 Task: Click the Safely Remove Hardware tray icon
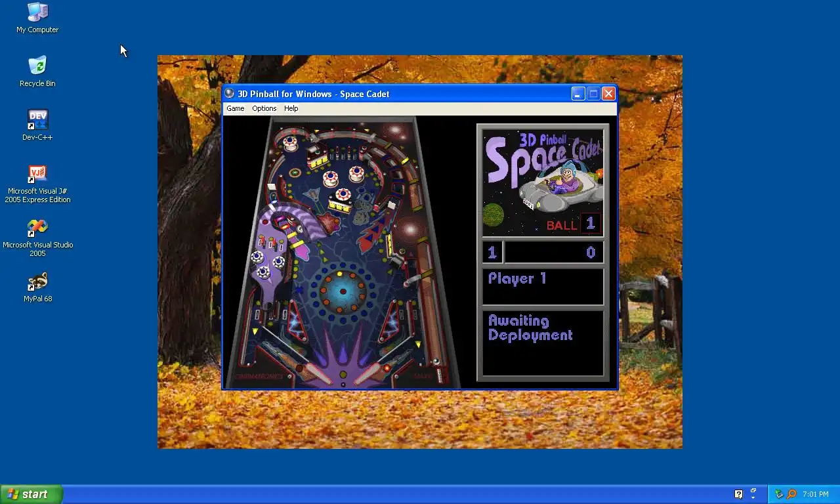779,494
